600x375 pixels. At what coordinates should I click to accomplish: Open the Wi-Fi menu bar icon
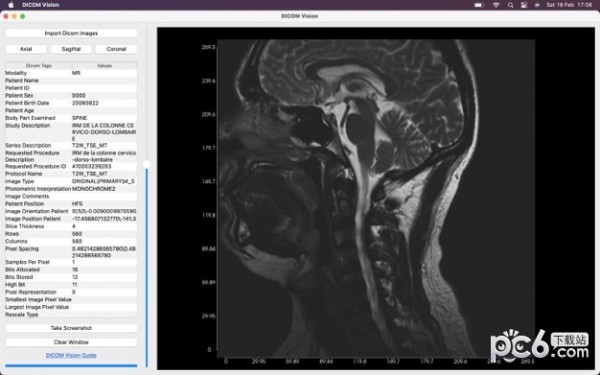coord(496,5)
